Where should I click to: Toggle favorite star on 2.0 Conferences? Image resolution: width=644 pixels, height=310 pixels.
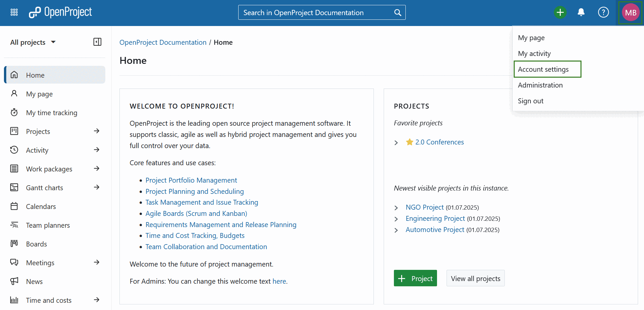pyautogui.click(x=409, y=142)
